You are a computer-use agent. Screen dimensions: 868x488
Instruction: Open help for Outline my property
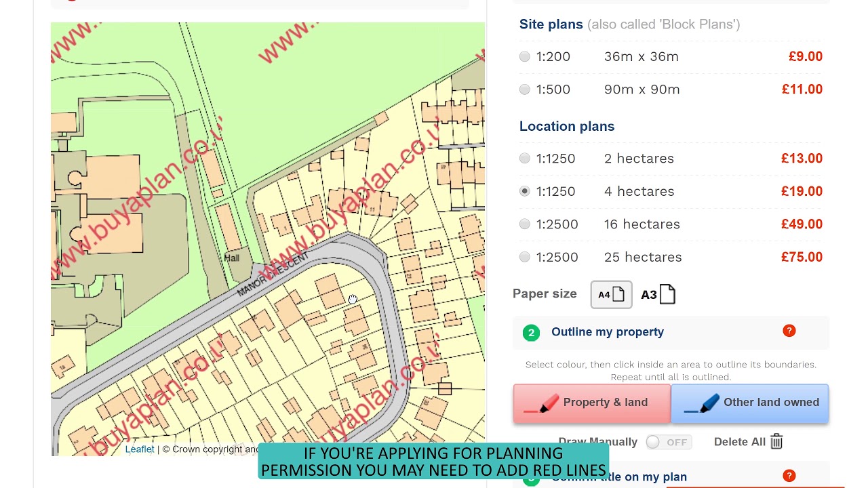pos(789,331)
